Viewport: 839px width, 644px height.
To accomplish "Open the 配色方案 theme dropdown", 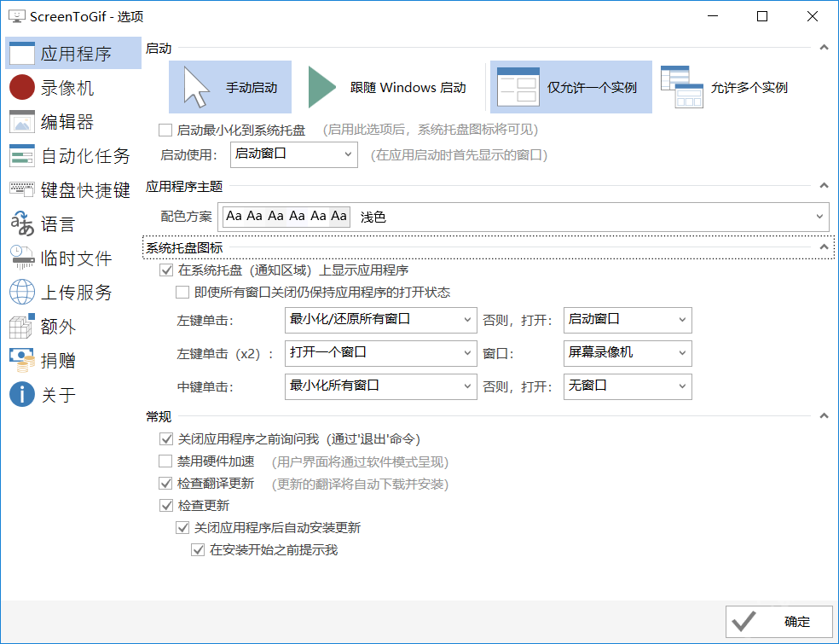I will click(524, 217).
